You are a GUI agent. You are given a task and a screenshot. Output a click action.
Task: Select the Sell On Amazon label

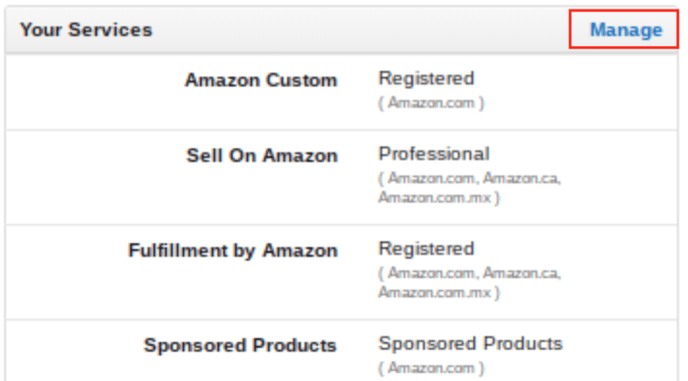point(262,156)
